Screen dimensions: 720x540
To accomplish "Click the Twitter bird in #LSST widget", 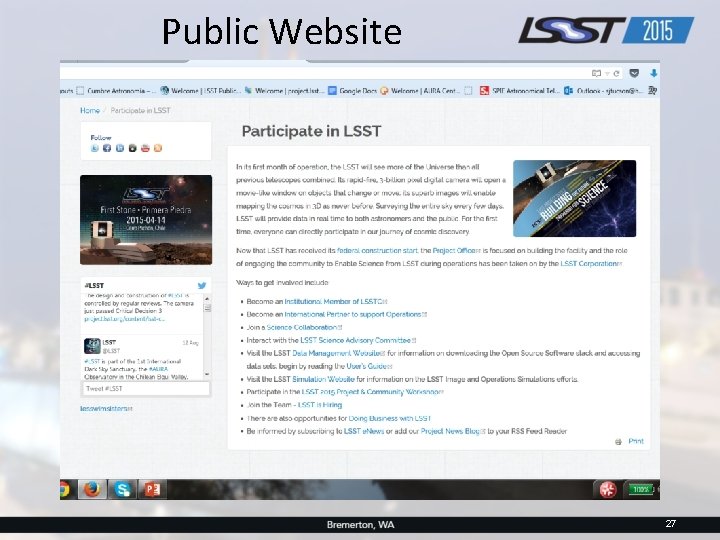I will 202,286.
